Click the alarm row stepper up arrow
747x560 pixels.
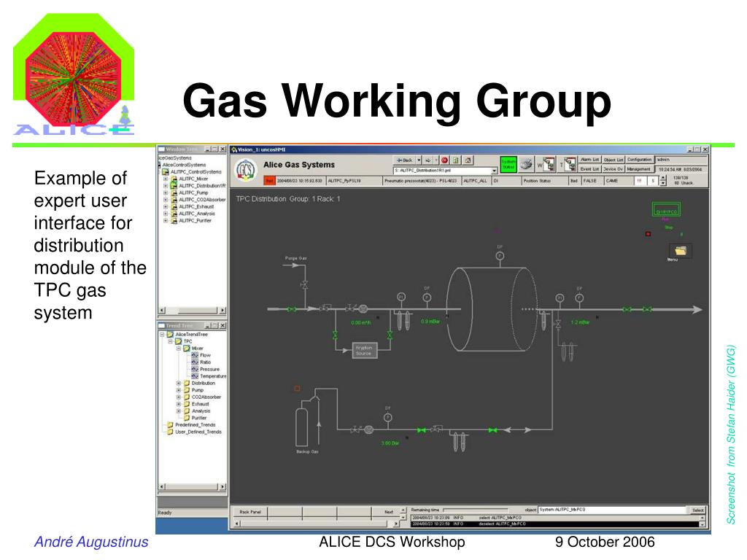(662, 179)
